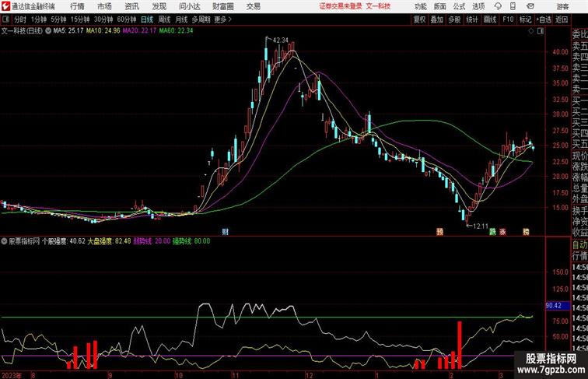The width and height of the screenshot is (588, 379).
Task: Click the 12.11 low price label
Action: pos(481,226)
